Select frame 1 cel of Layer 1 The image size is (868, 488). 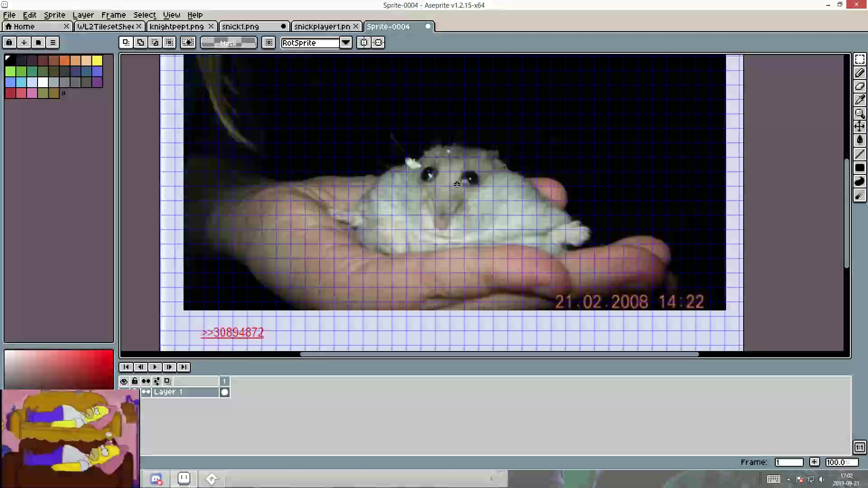pos(225,392)
